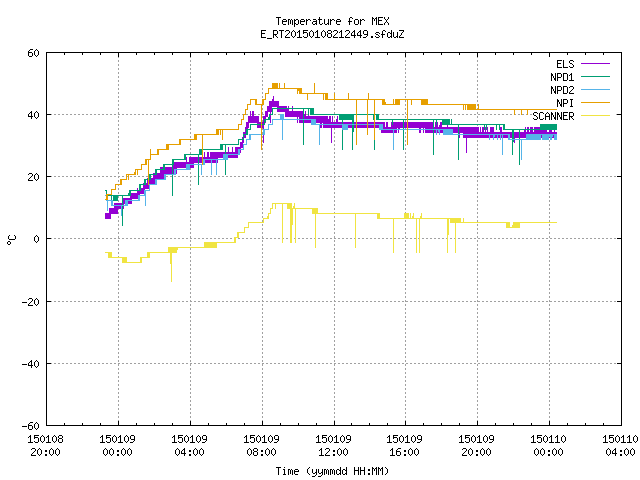This screenshot has width=640, height=480.
Task: Click the x-axis label '150109 12:00'
Action: [x=333, y=446]
